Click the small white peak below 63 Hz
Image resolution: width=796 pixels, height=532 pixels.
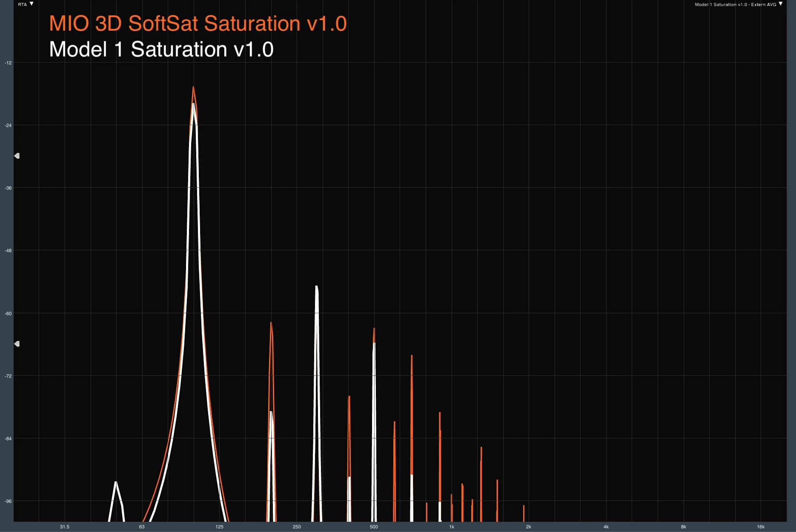coord(116,483)
